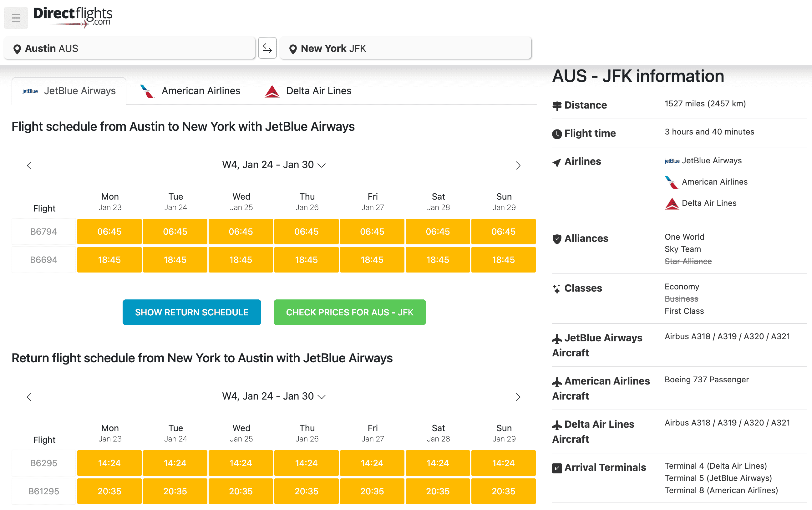Select Delta Air Lines tab
The height and width of the screenshot is (510, 812).
pyautogui.click(x=308, y=90)
